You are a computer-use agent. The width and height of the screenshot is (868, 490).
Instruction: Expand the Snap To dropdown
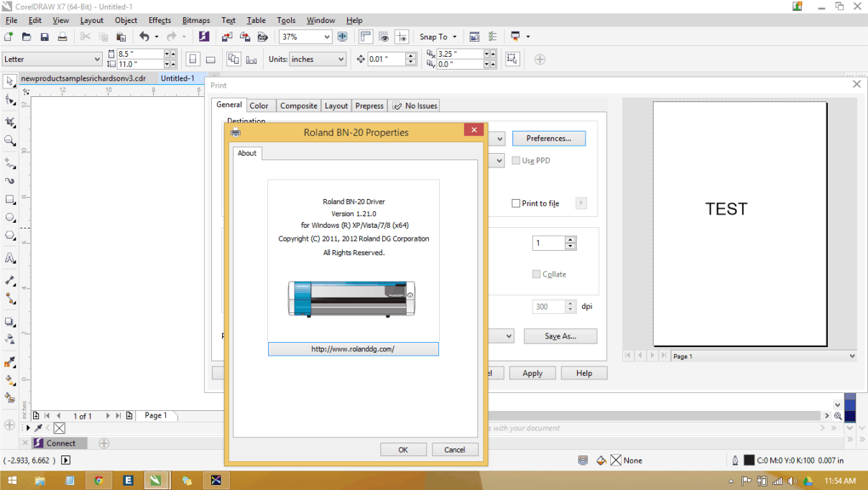click(x=453, y=36)
